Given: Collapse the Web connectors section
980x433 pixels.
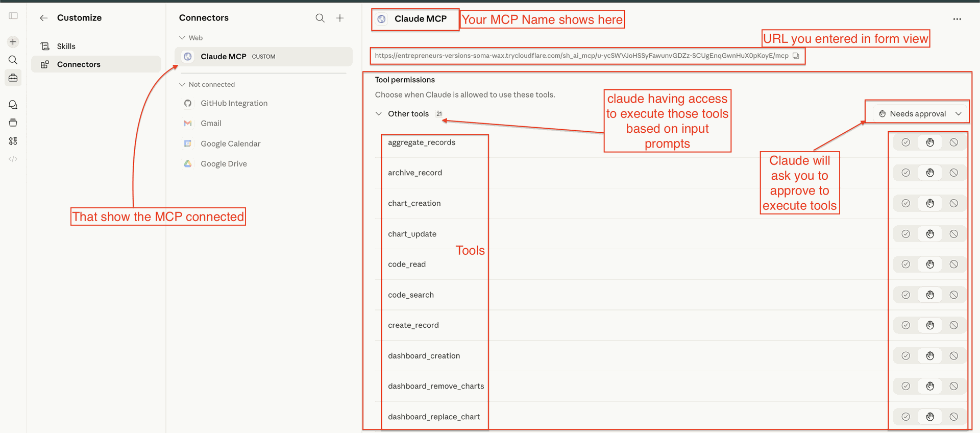Looking at the screenshot, I should tap(182, 38).
